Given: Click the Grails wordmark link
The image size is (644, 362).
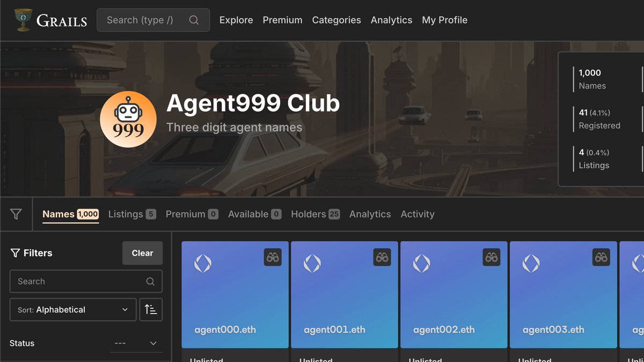Looking at the screenshot, I should pyautogui.click(x=62, y=20).
